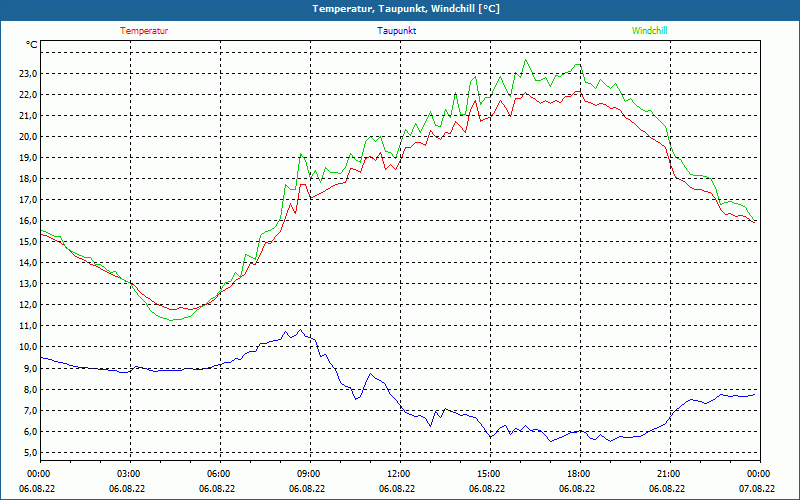Select the 09:00 time axis label
800x500 pixels.
point(309,474)
